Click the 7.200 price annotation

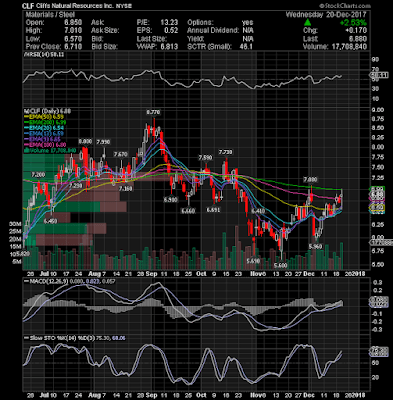click(x=38, y=175)
